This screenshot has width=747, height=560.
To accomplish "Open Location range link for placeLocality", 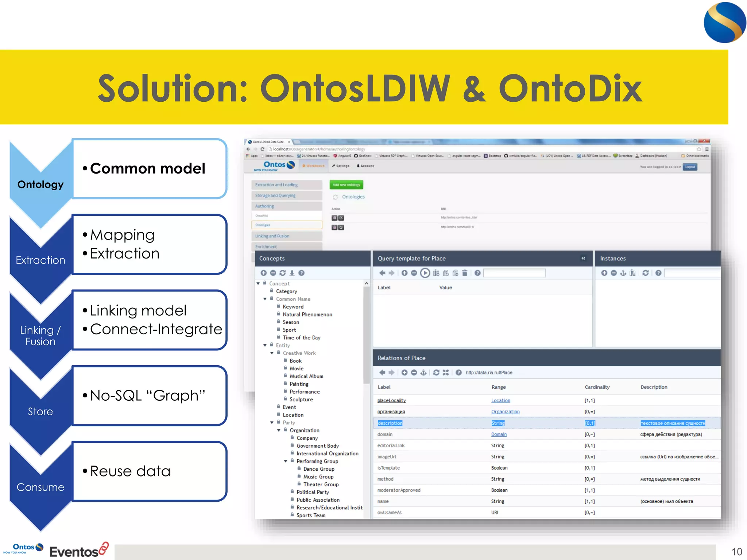I will point(500,400).
